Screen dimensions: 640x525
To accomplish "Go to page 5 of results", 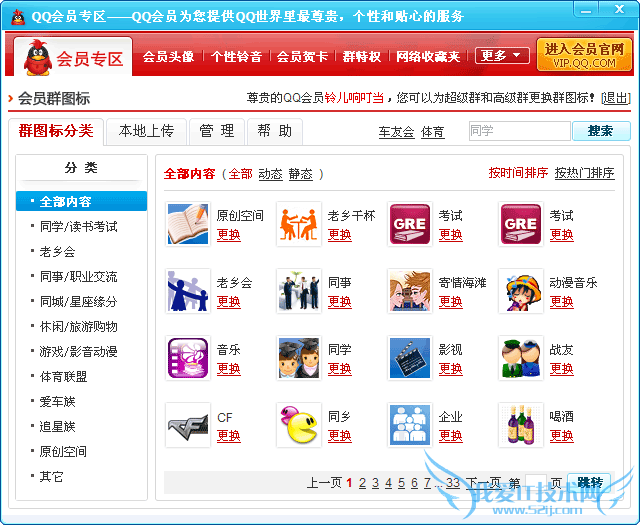I will (402, 483).
